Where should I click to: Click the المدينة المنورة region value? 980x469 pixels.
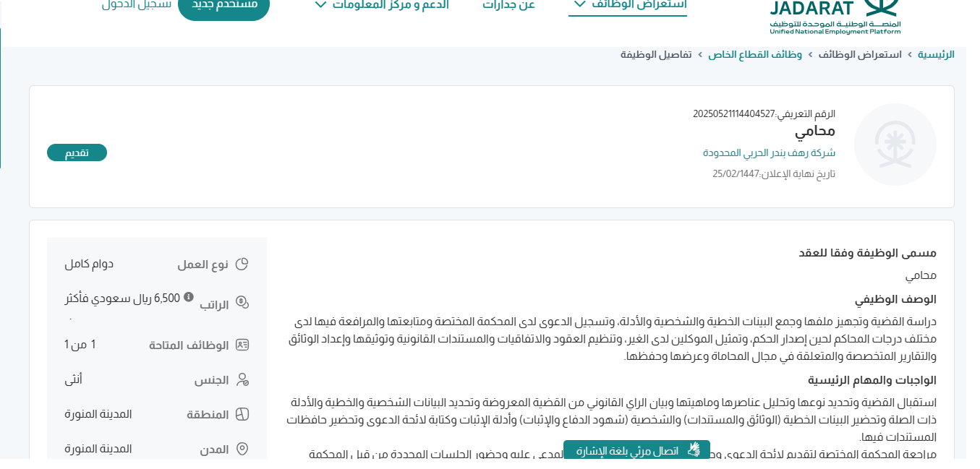click(98, 414)
